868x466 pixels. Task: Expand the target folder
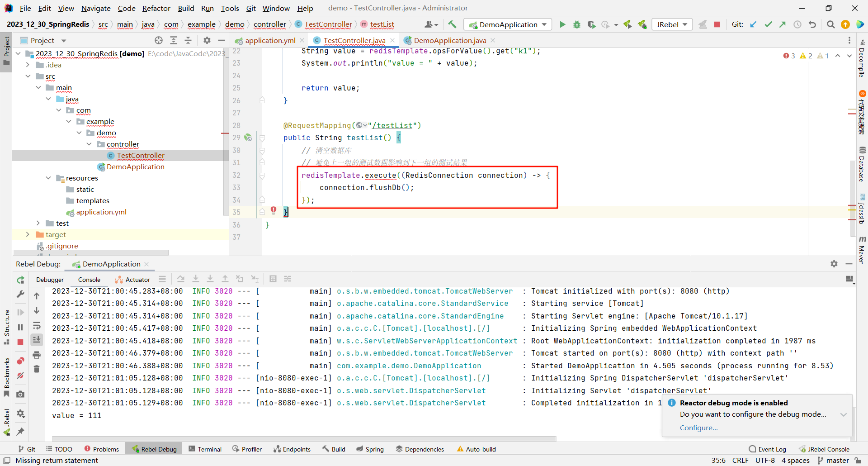click(28, 234)
